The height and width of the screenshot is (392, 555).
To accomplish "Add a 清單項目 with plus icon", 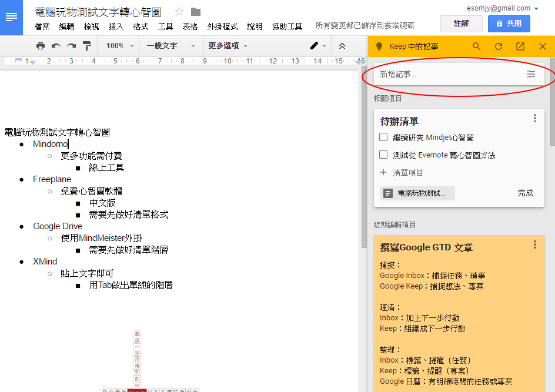I will 383,172.
